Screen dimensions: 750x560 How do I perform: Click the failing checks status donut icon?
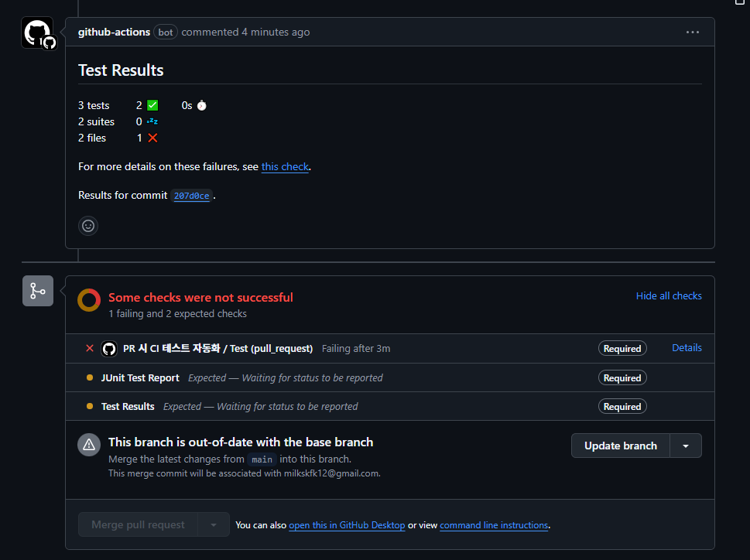coord(89,300)
